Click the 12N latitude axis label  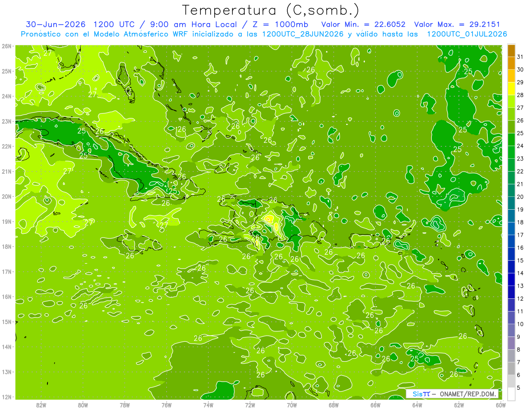(x=6, y=397)
